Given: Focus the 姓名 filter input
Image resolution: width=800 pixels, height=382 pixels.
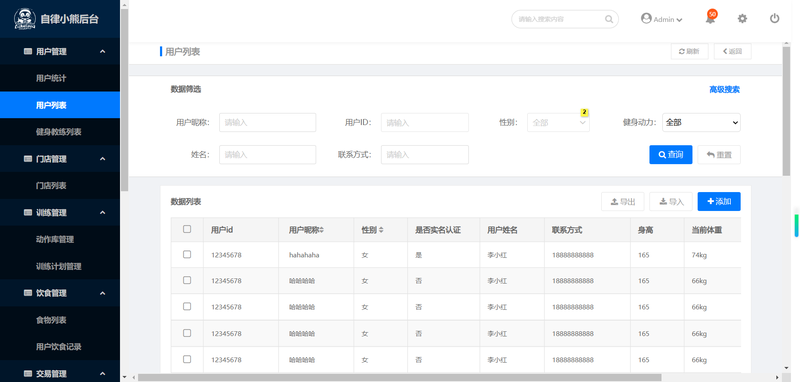Looking at the screenshot, I should click(267, 155).
